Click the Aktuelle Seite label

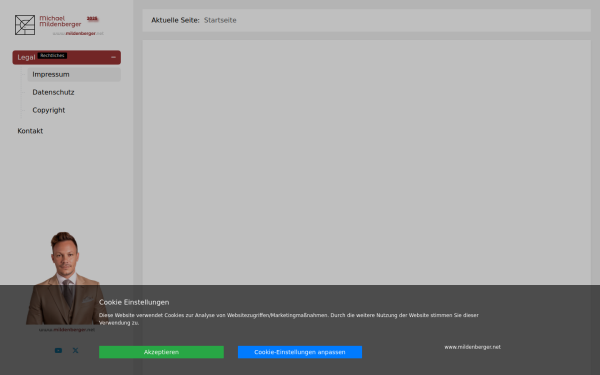click(x=175, y=20)
